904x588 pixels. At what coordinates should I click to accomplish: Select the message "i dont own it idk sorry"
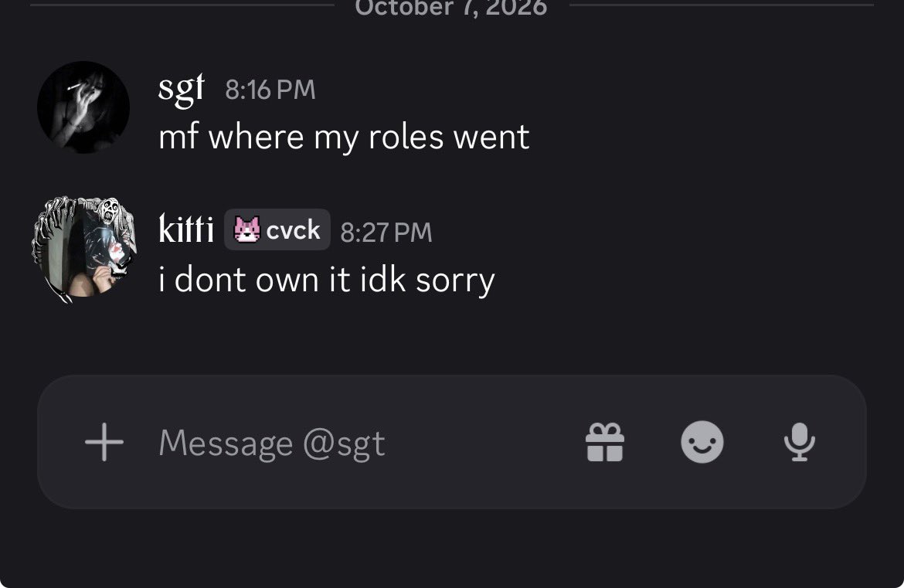[327, 280]
